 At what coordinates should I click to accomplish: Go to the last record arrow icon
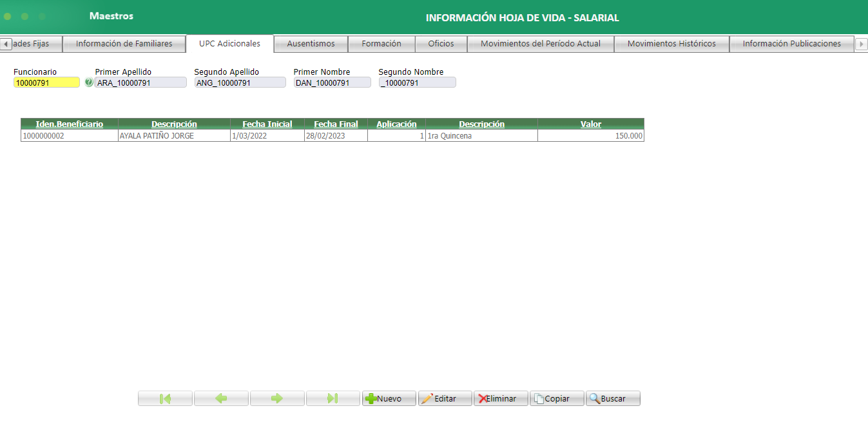pyautogui.click(x=333, y=398)
